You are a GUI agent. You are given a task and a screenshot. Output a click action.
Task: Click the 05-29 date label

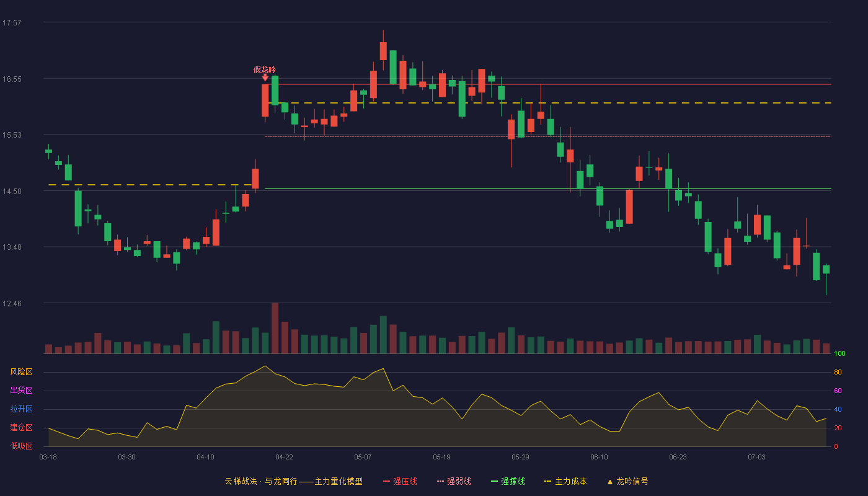520,457
